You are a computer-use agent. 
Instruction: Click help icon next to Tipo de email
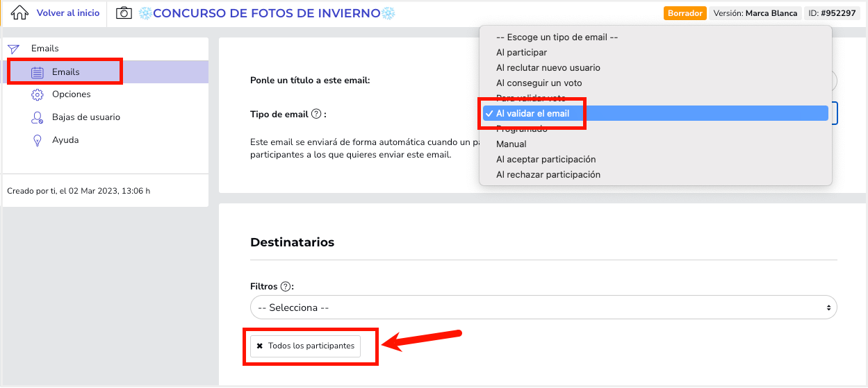point(316,114)
